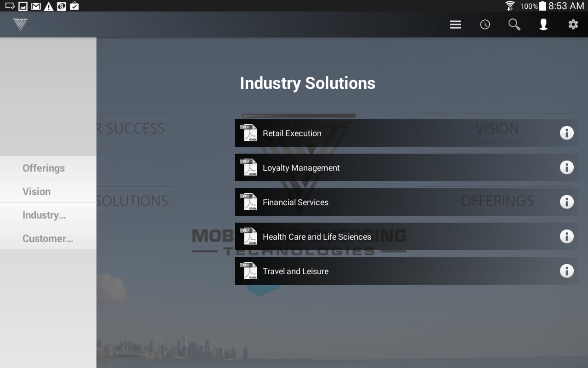Tap the Financial Services PDF icon
Viewport: 588px width, 368px height.
249,202
